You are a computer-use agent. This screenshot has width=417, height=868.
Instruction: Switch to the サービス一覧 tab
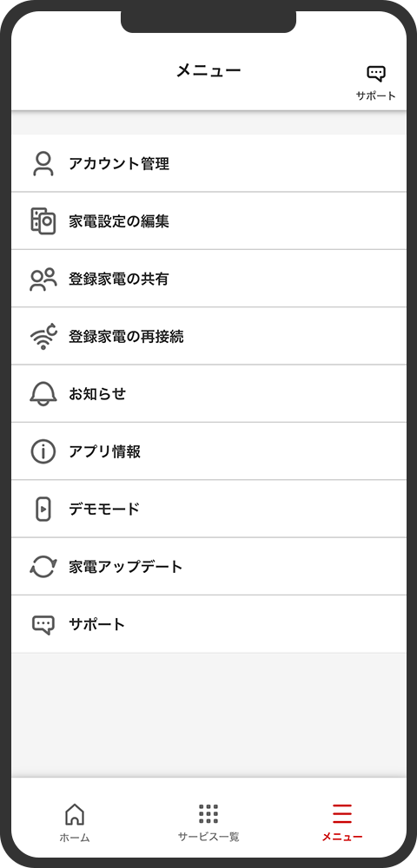208,823
